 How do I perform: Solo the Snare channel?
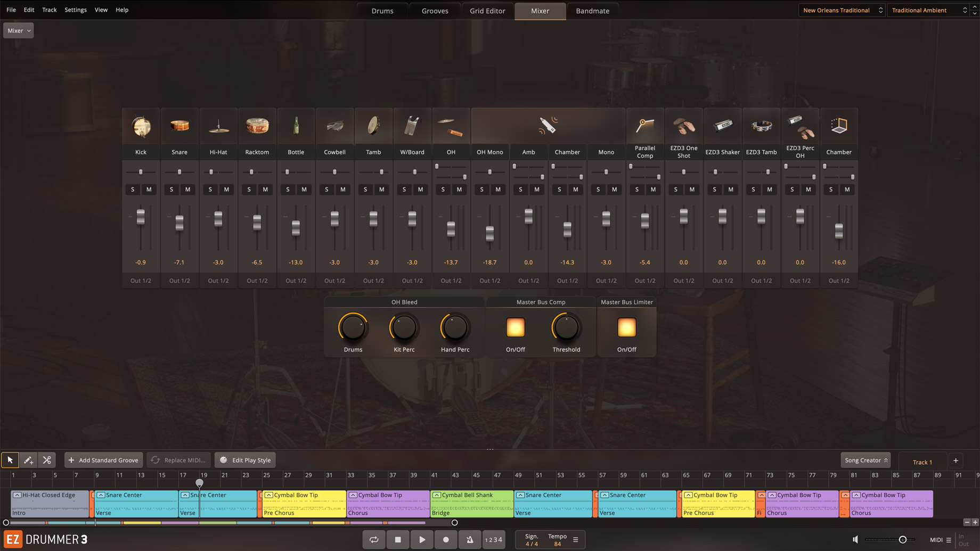coord(171,190)
